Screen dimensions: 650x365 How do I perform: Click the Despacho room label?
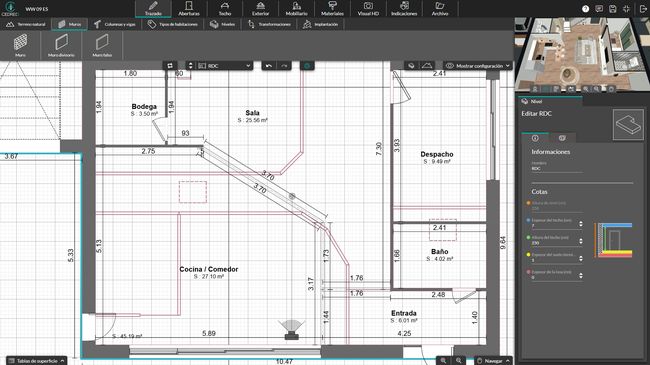click(x=437, y=154)
